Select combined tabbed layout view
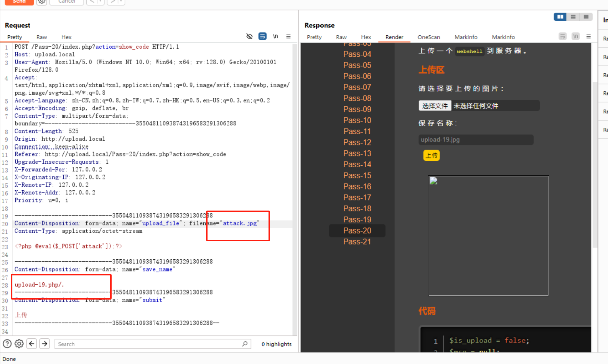This screenshot has width=608, height=364. 586,17
